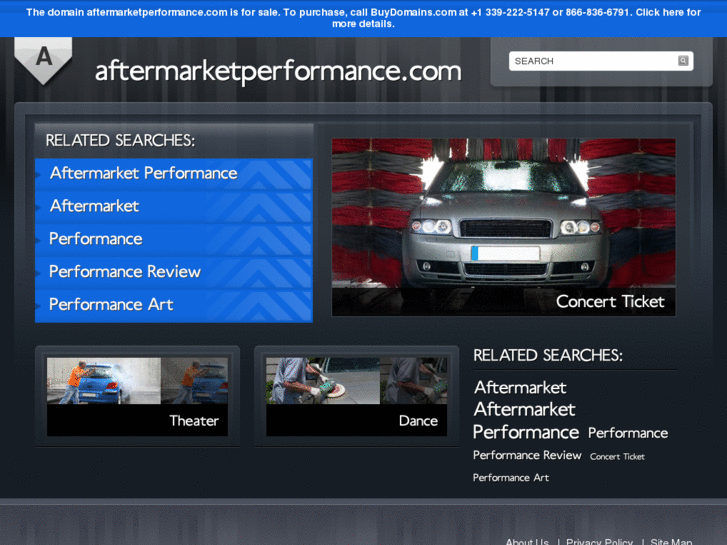Open small Concert Ticket tag link
This screenshot has height=545, width=727.
click(617, 457)
